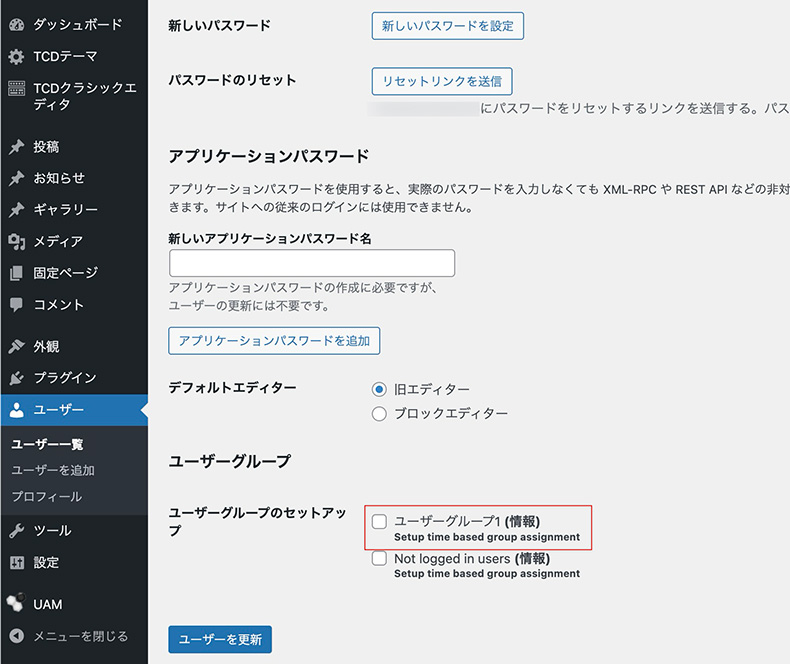Viewport: 790px width, 664px height.
Task: Click the Not logged in users (情報) label
Action: pyautogui.click(x=472, y=558)
